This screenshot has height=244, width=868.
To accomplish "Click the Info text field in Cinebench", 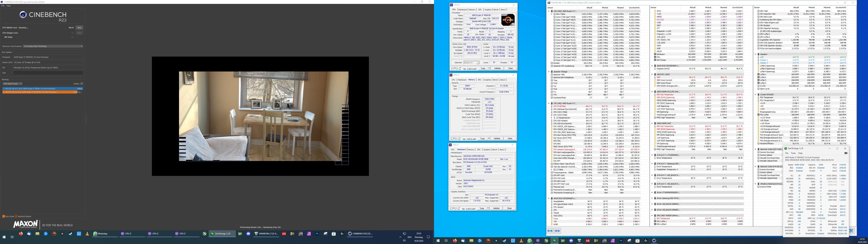I will click(48, 73).
